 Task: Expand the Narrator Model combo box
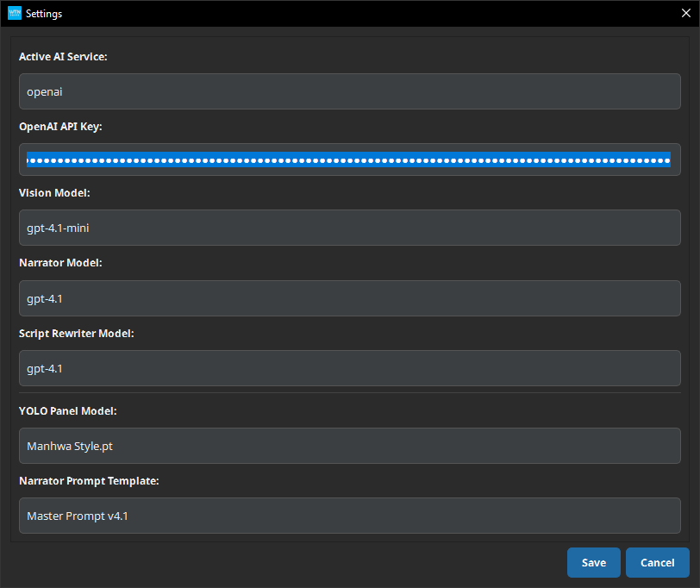point(349,298)
